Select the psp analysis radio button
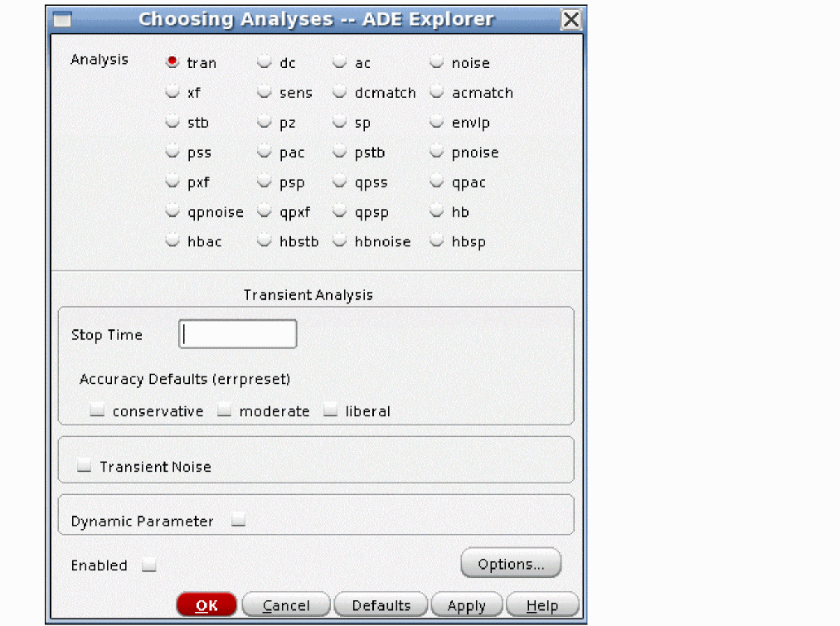Viewport: 840px width, 626px height. [x=265, y=182]
